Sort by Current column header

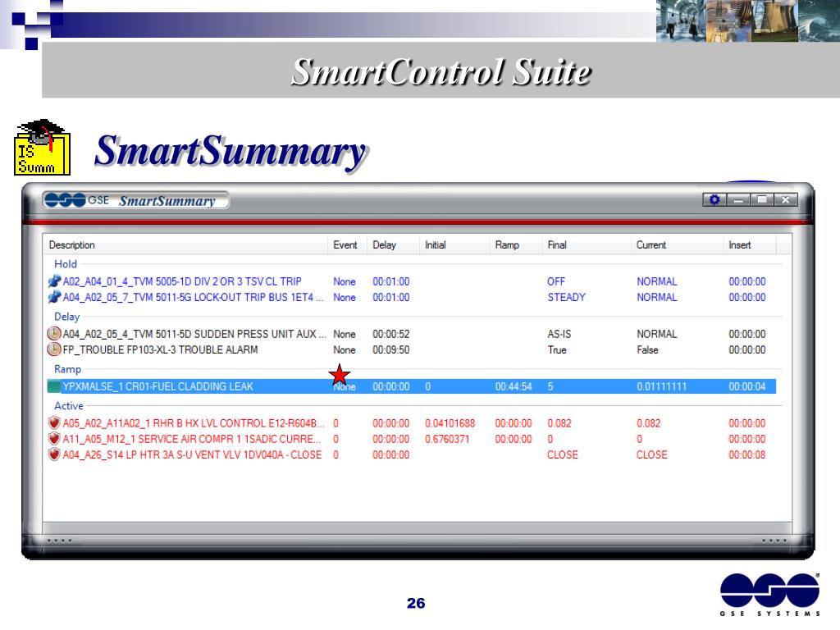(677, 244)
